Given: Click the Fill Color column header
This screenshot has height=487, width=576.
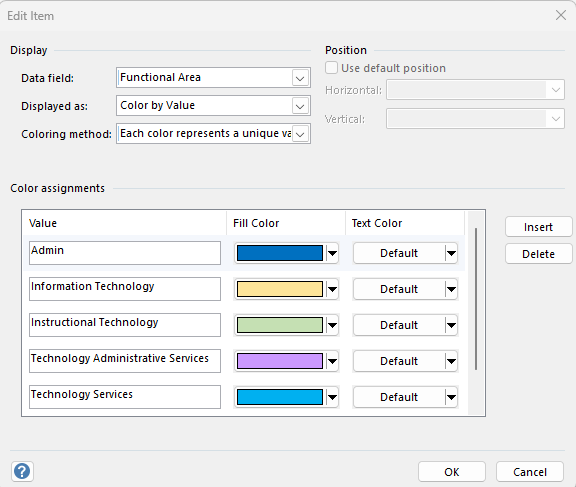Looking at the screenshot, I should pos(286,223).
